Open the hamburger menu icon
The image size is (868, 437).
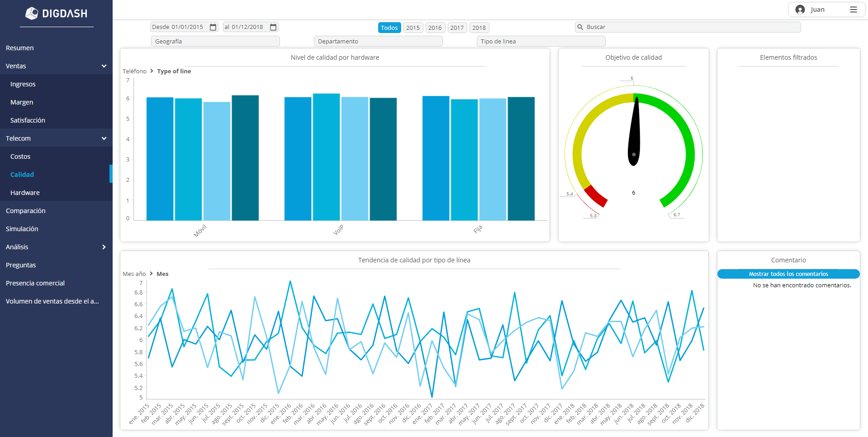coord(853,9)
